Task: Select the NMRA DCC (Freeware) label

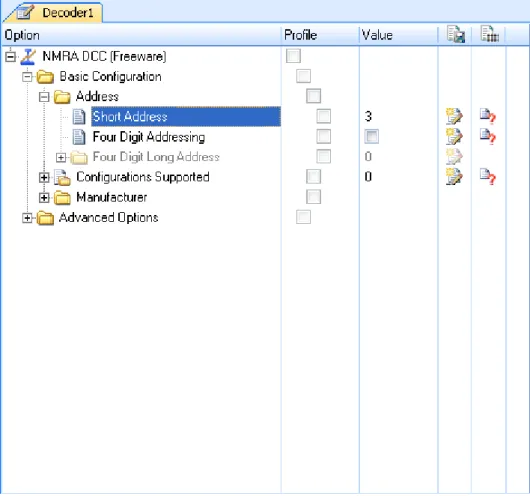Action: coord(104,56)
